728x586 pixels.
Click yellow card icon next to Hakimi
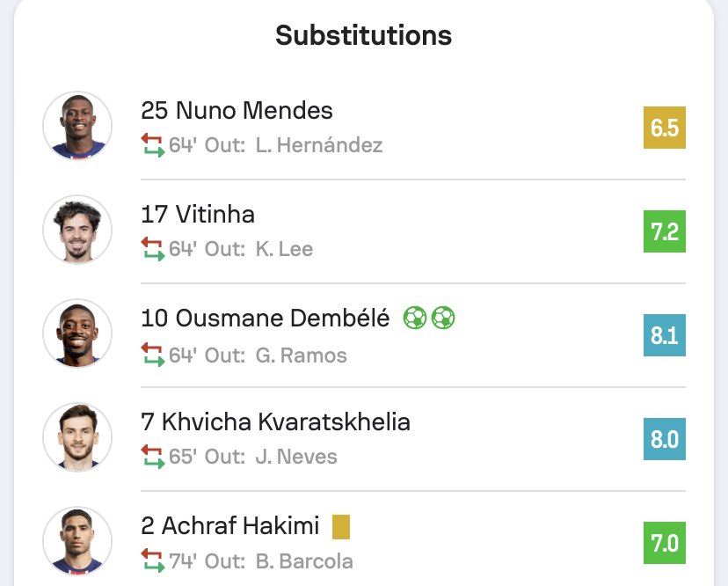(x=341, y=527)
